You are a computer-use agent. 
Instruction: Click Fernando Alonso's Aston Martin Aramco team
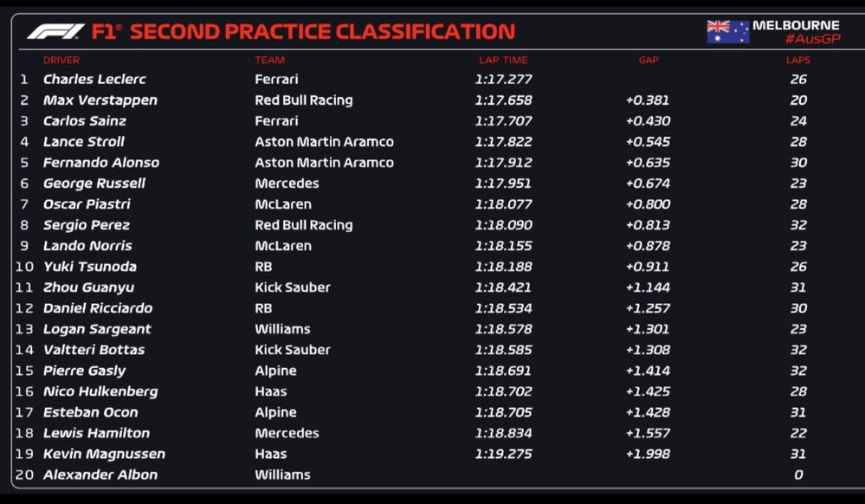324,163
